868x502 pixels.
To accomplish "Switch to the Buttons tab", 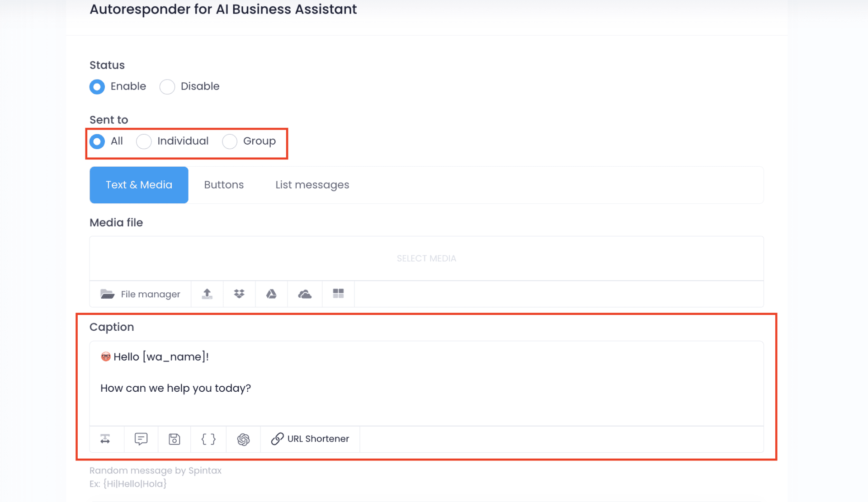I will (224, 185).
